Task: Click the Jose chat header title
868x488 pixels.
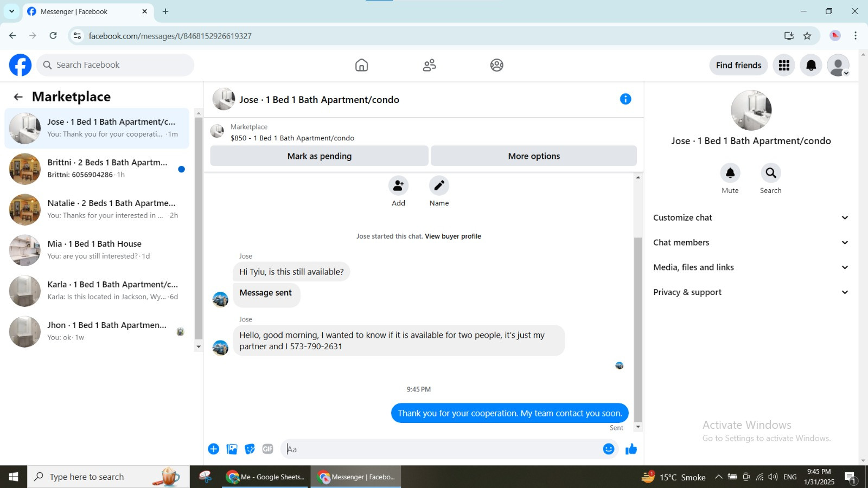Action: 319,100
